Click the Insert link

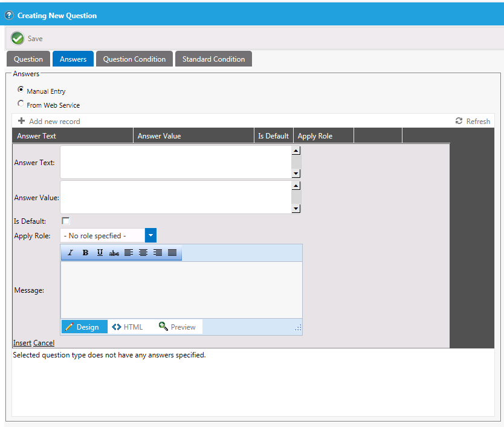click(x=22, y=343)
